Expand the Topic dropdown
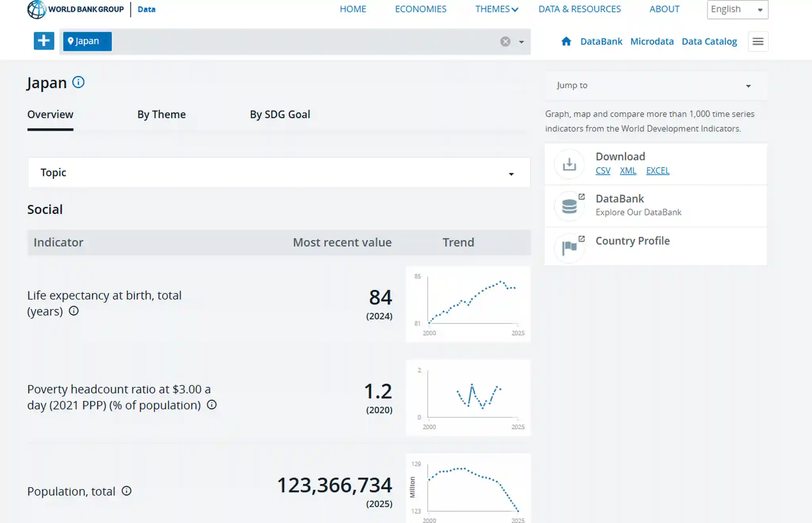Viewport: 812px width, 523px height. tap(279, 172)
